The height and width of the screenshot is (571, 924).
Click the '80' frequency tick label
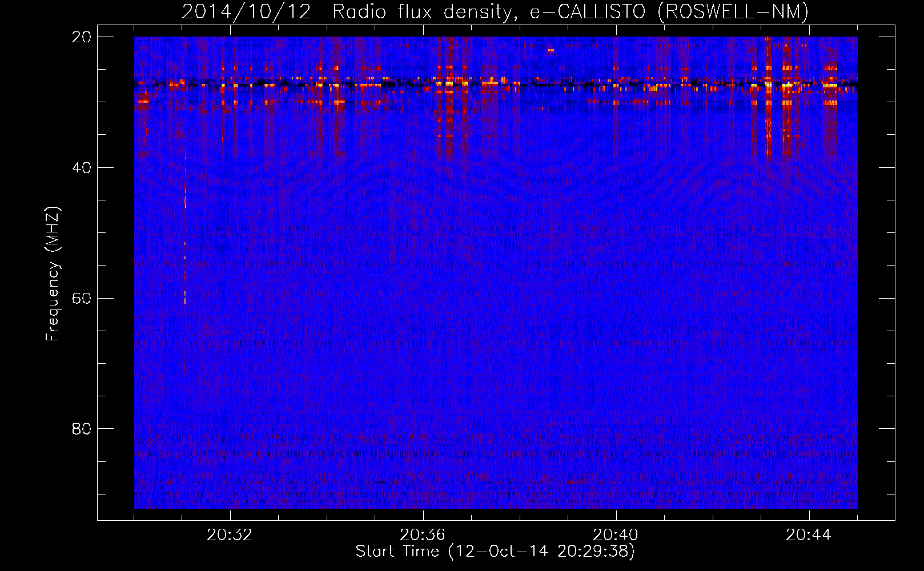click(81, 429)
